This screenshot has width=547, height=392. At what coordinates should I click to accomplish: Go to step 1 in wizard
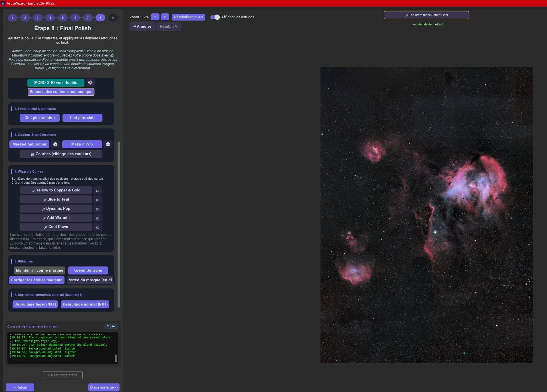click(x=13, y=18)
